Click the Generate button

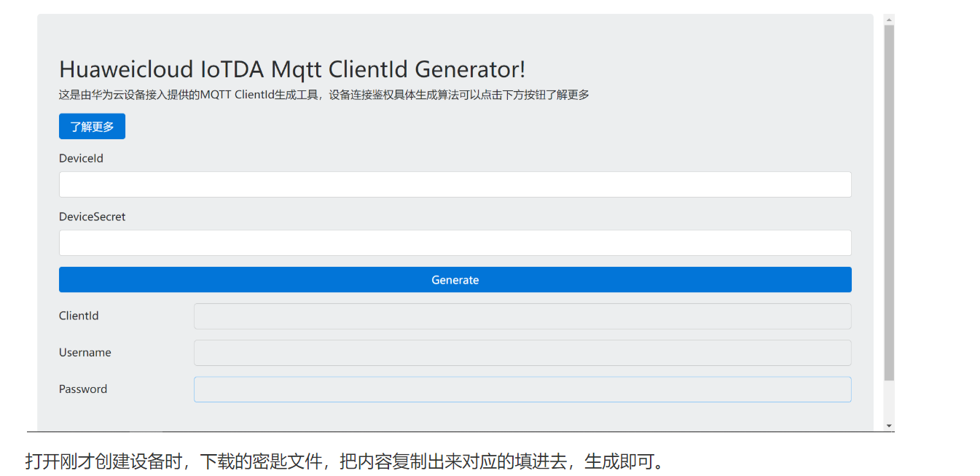click(x=455, y=280)
